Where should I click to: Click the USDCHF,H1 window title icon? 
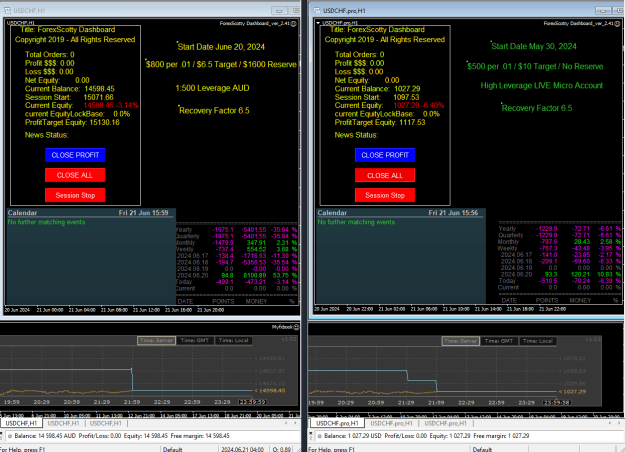click(x=7, y=10)
